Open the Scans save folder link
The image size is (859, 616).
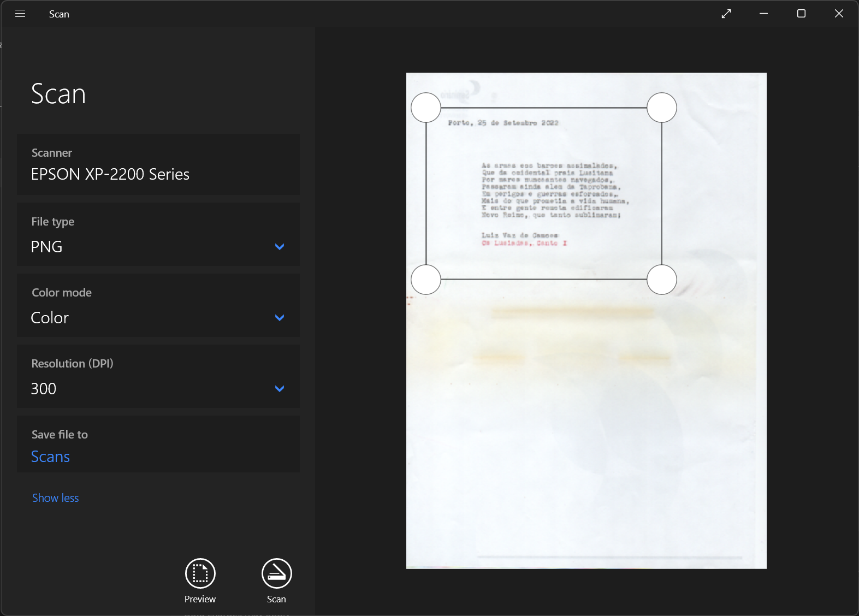(x=50, y=457)
